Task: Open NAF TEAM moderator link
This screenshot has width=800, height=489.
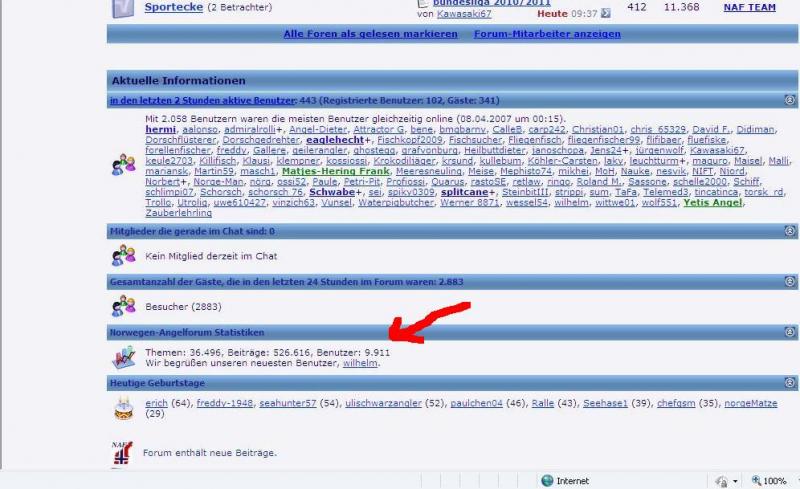Action: point(749,8)
